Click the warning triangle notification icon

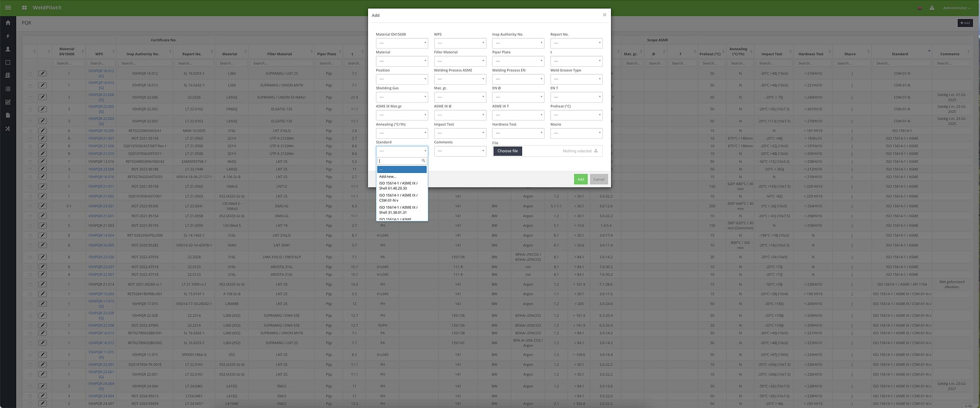932,8
